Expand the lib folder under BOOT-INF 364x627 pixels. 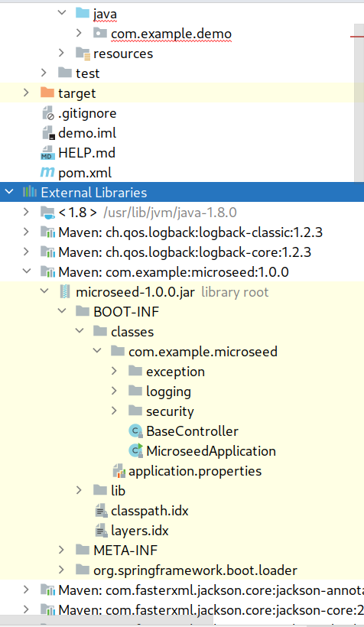[x=80, y=490]
